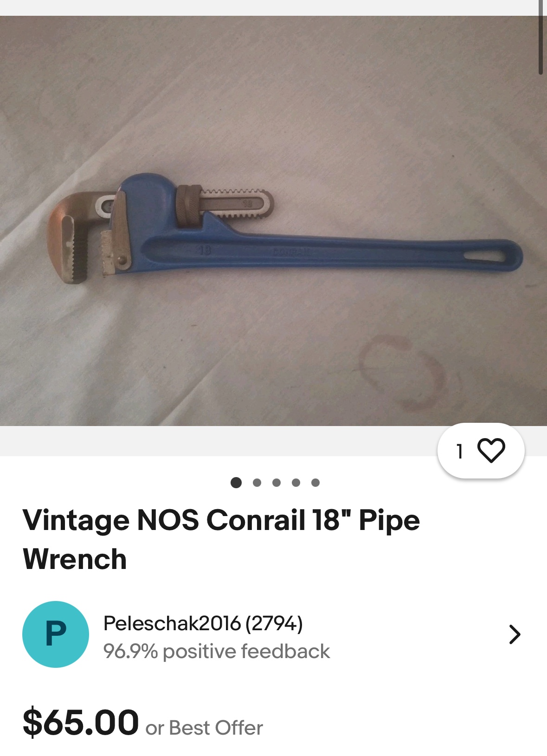This screenshot has height=756, width=547.
Task: Jump to the fifth photo dot
Action: [315, 483]
